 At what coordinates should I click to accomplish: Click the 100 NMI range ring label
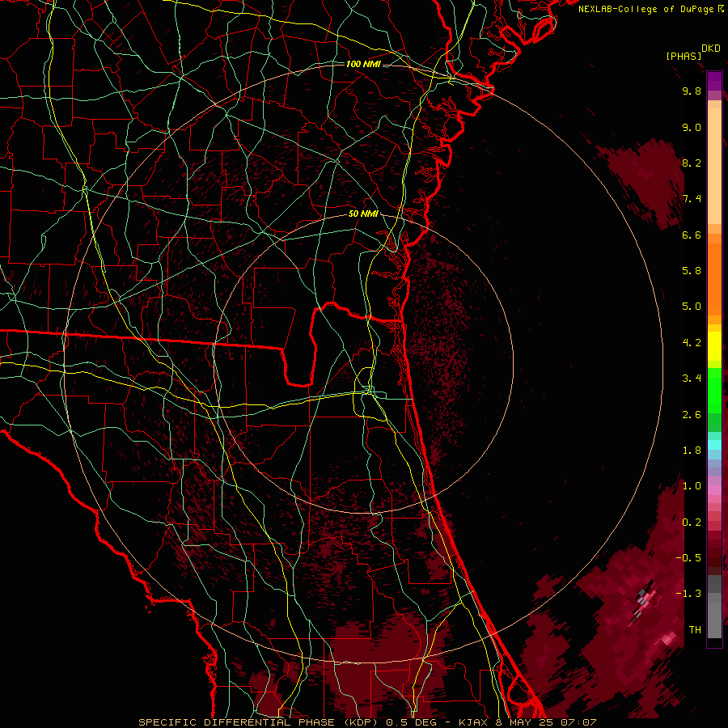coord(363,64)
